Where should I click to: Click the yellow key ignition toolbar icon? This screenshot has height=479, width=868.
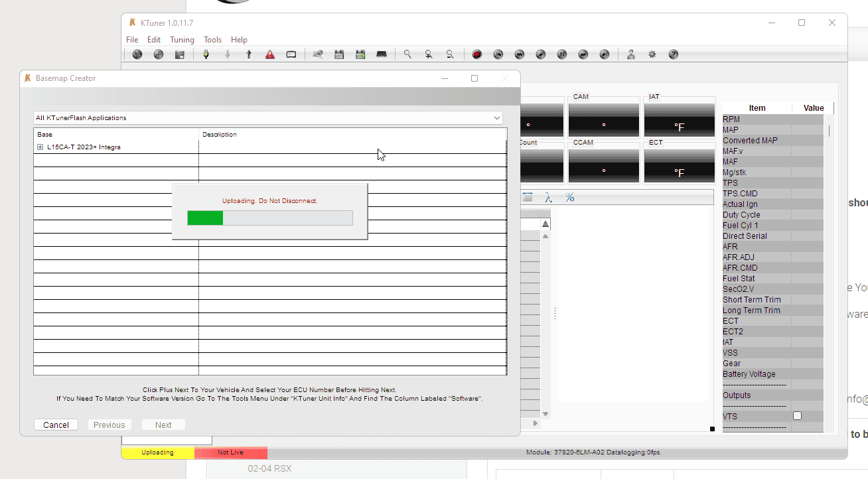point(206,54)
